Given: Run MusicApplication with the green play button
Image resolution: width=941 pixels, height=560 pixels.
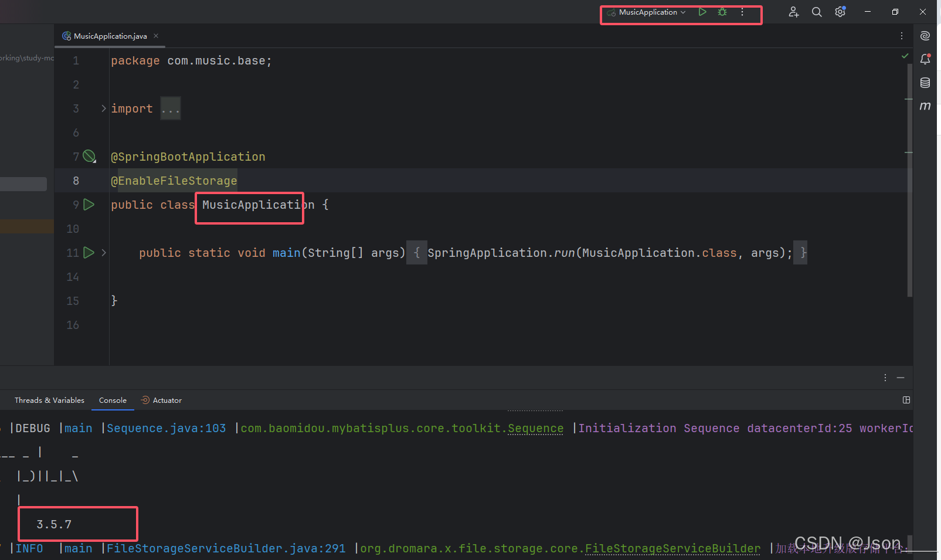Looking at the screenshot, I should coord(702,12).
